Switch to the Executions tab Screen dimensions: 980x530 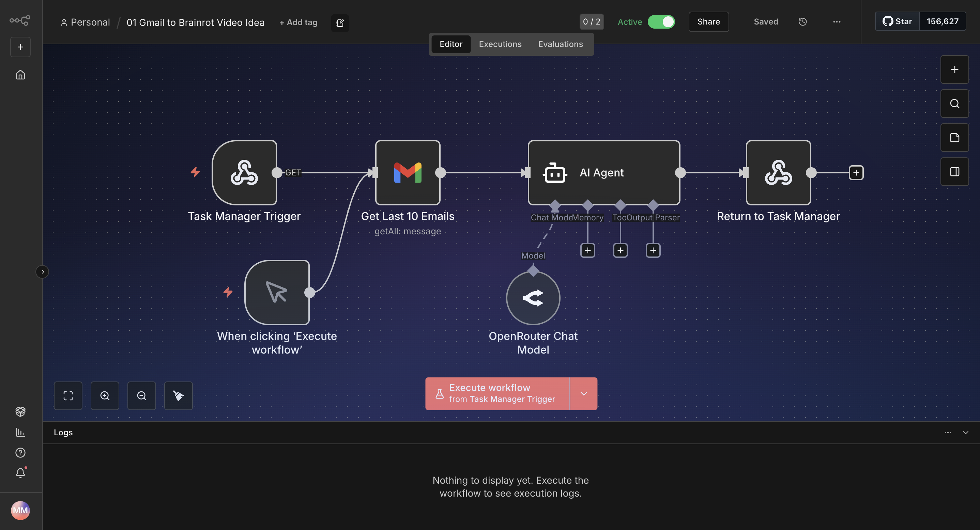[x=500, y=44]
